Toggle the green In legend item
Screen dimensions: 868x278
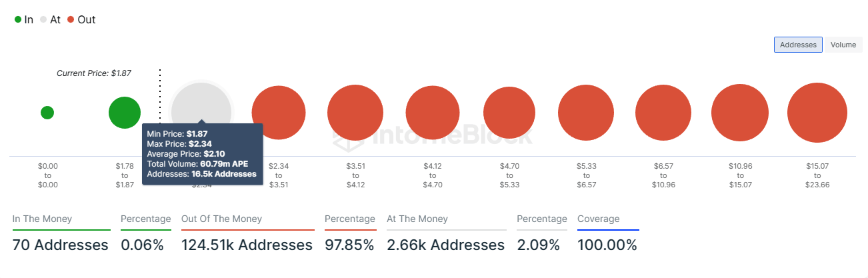(23, 20)
